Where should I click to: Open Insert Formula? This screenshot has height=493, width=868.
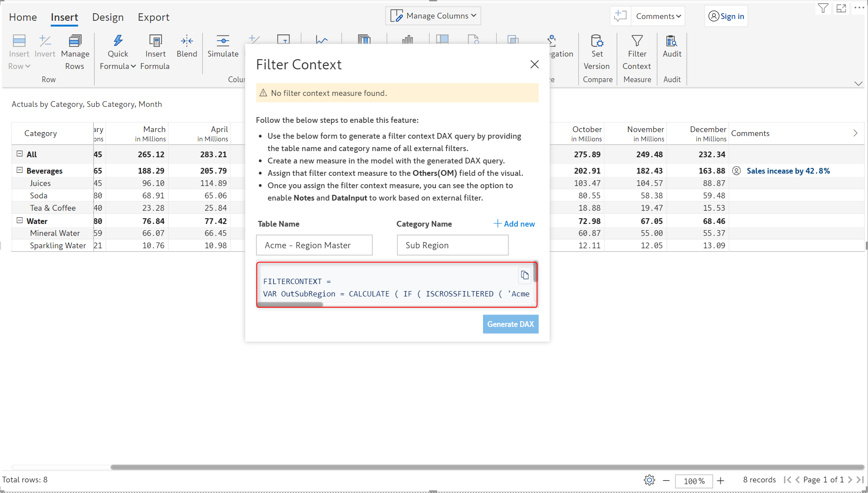(155, 52)
